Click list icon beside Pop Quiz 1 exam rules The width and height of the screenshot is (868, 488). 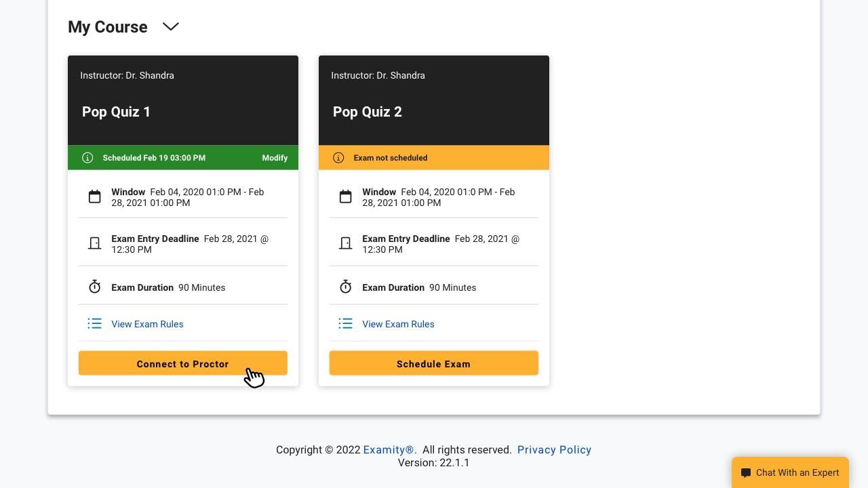click(x=95, y=324)
